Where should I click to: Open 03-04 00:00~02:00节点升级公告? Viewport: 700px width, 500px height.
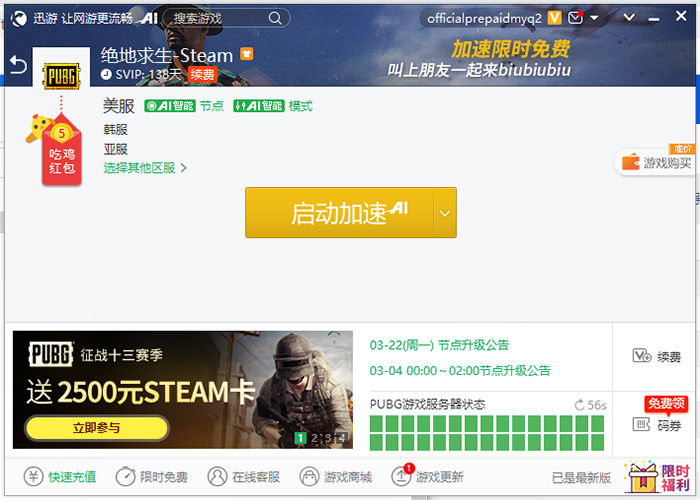click(x=460, y=371)
